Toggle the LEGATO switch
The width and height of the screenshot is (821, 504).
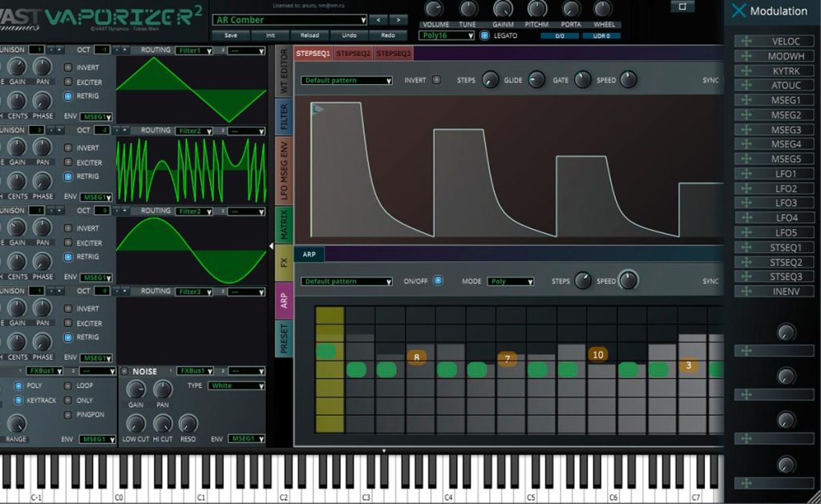[484, 35]
